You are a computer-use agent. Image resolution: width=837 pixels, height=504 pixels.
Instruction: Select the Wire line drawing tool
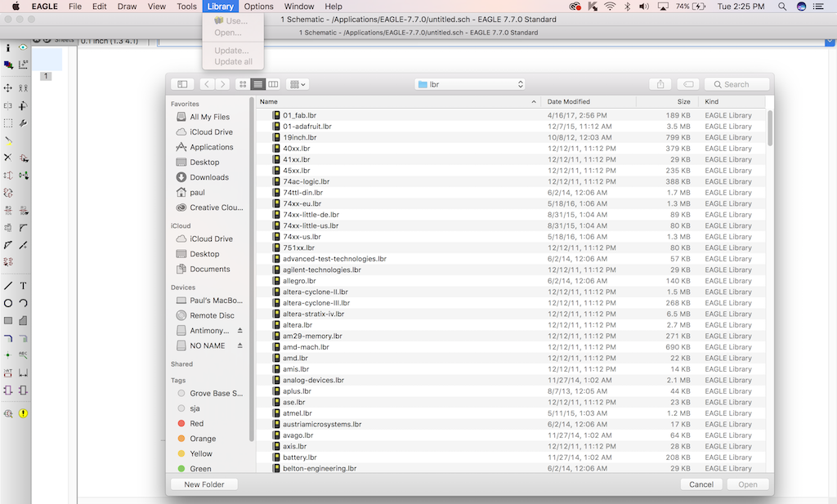[8, 286]
